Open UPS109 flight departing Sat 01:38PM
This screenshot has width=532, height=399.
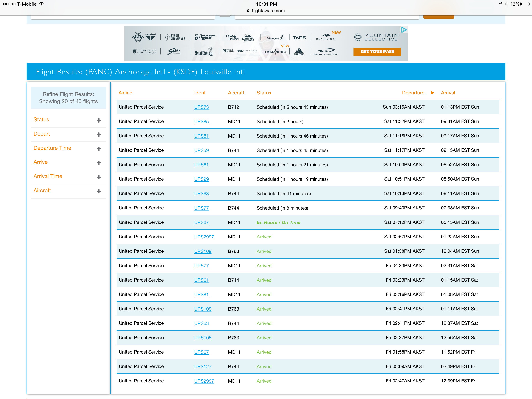tap(203, 251)
